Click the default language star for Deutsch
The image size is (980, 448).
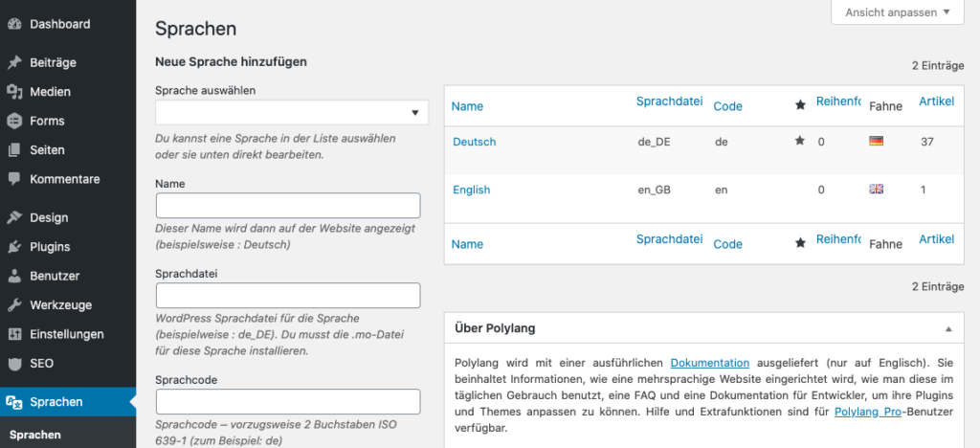[799, 141]
